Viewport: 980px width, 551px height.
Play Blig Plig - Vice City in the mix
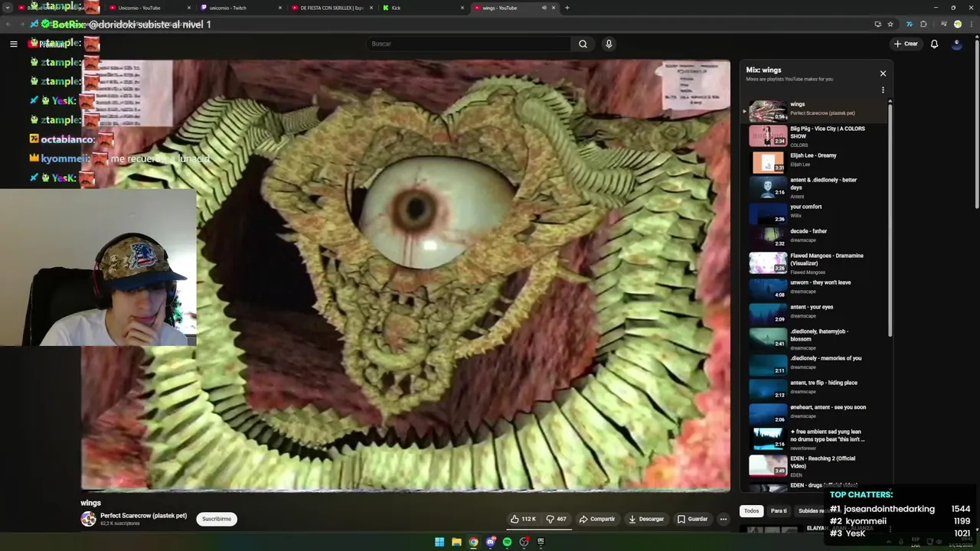coord(815,136)
